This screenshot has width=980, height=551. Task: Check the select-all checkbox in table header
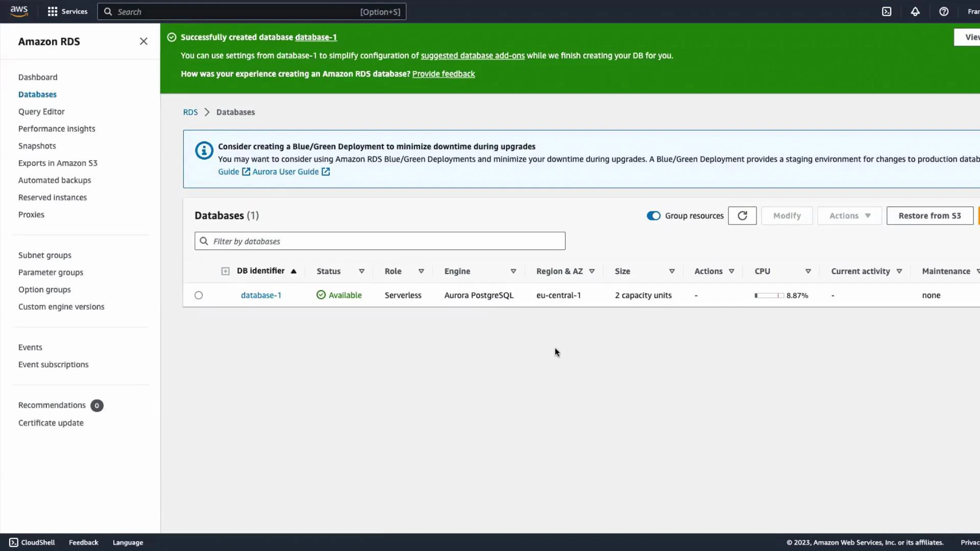click(x=225, y=271)
